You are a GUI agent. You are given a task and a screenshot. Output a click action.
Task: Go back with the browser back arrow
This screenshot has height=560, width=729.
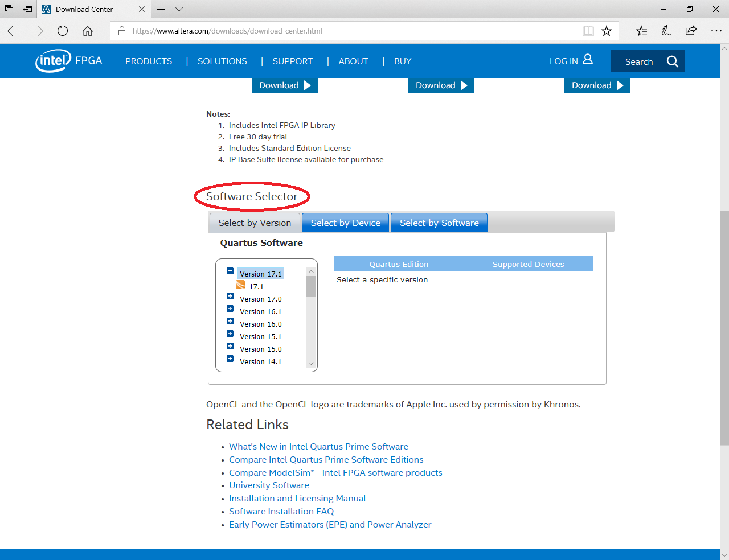coord(13,31)
